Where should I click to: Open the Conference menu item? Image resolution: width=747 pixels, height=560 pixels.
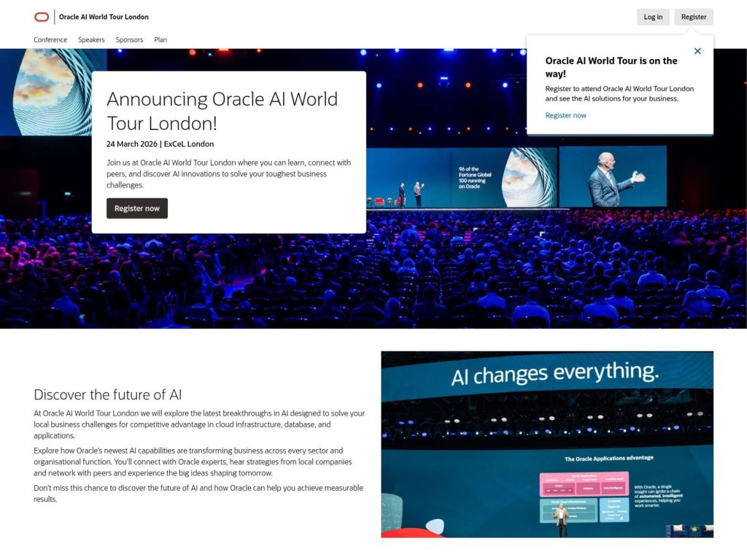(x=50, y=40)
